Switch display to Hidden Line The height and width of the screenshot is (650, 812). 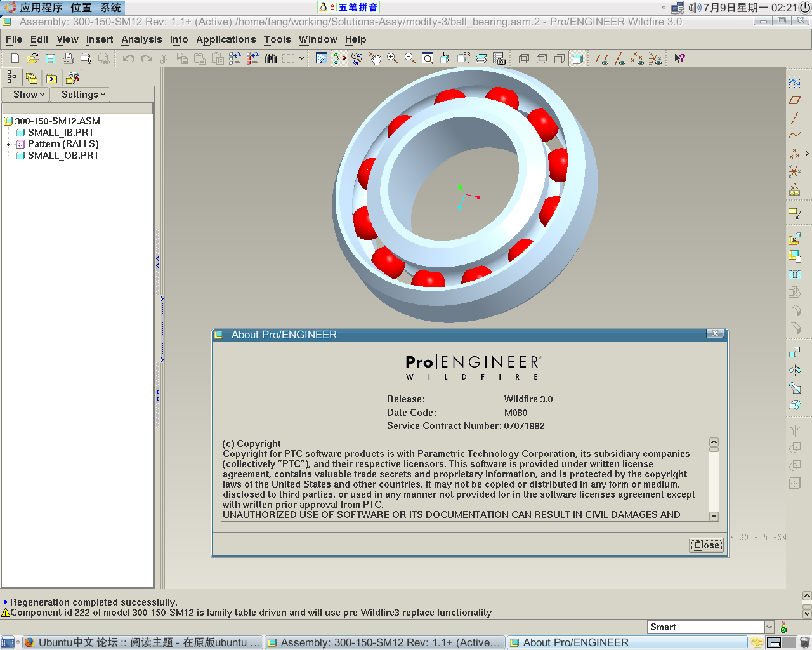click(542, 58)
